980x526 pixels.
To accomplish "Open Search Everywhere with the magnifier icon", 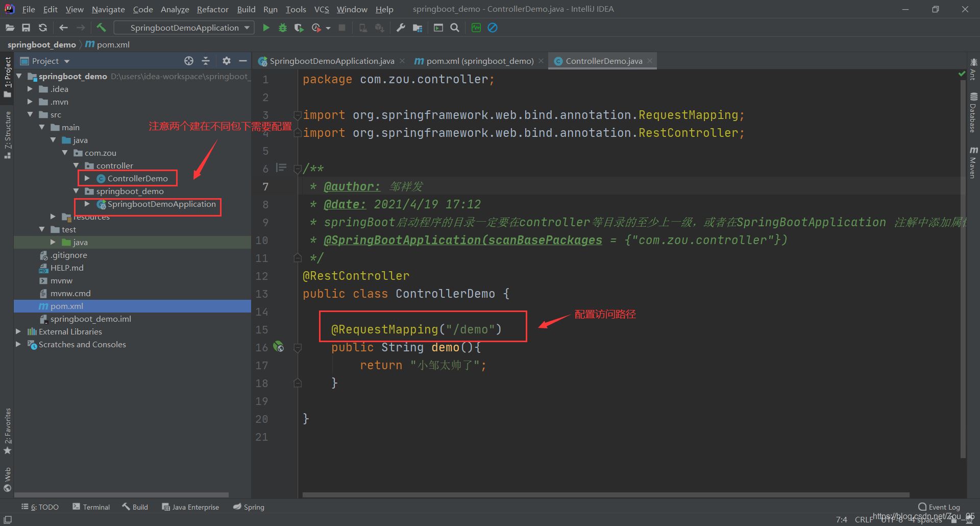I will click(x=455, y=28).
